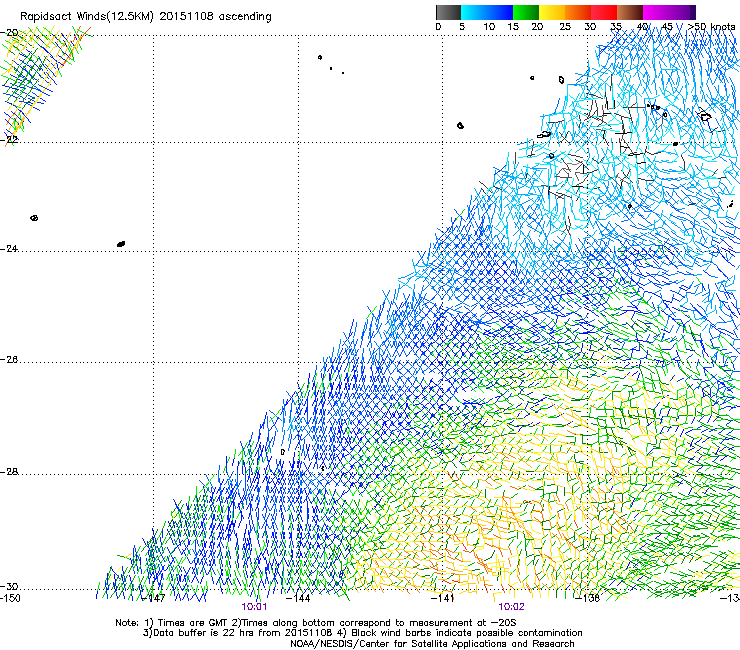Click the purple '10:01' time label
Screen dimensions: 740x650
point(254,607)
